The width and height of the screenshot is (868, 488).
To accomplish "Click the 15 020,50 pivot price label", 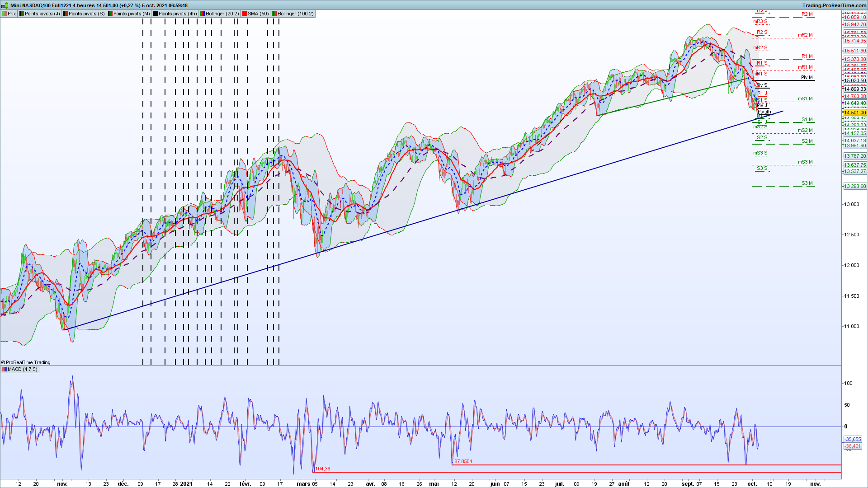I will tap(854, 80).
